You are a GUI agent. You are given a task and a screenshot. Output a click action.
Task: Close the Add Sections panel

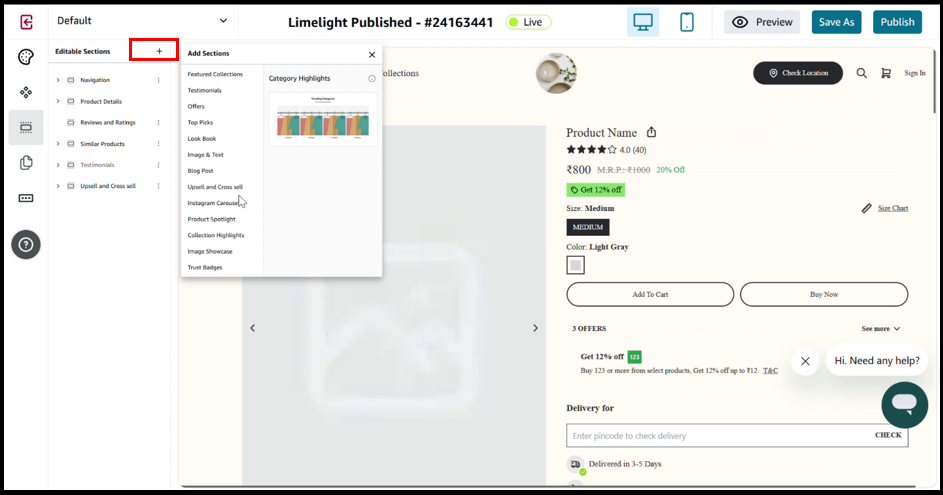click(372, 55)
